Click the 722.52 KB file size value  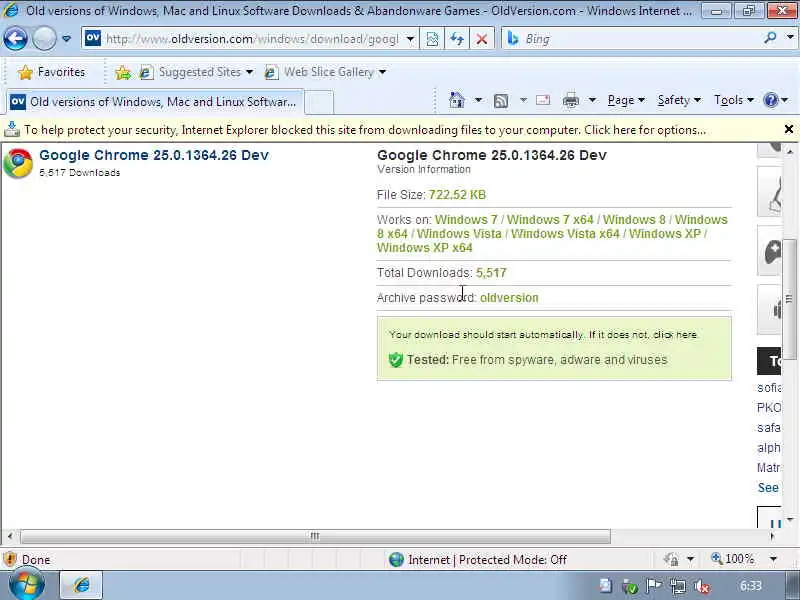pos(458,195)
